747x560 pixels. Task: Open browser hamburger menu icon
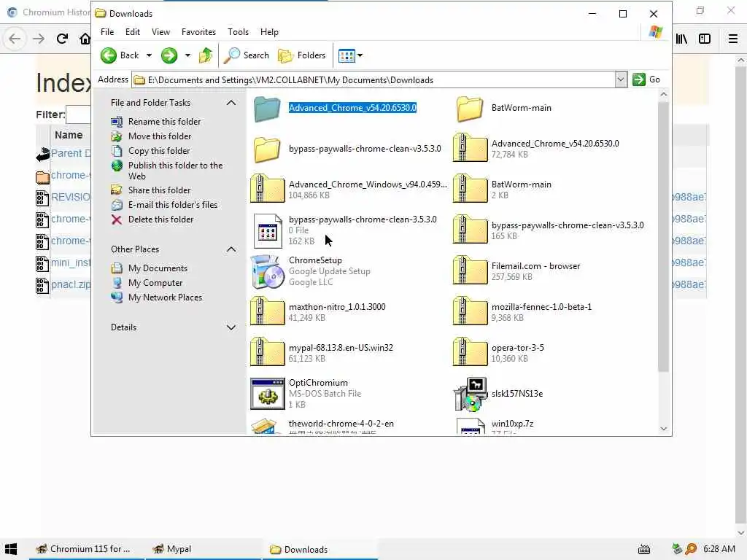coord(733,39)
